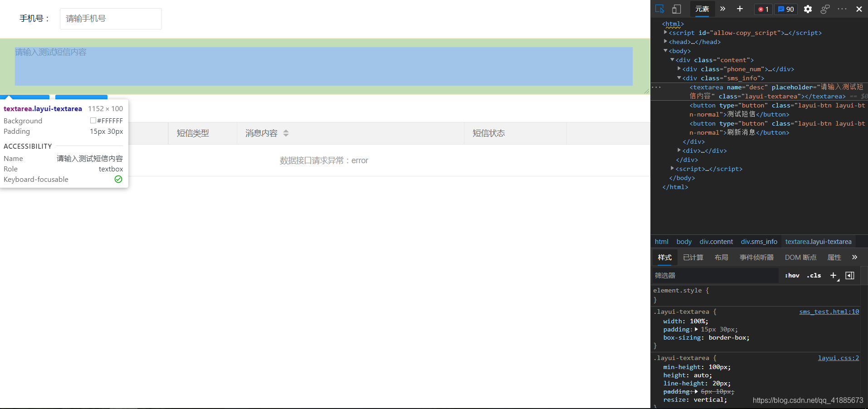Click the 数据接口请求异常 error message

click(324, 161)
